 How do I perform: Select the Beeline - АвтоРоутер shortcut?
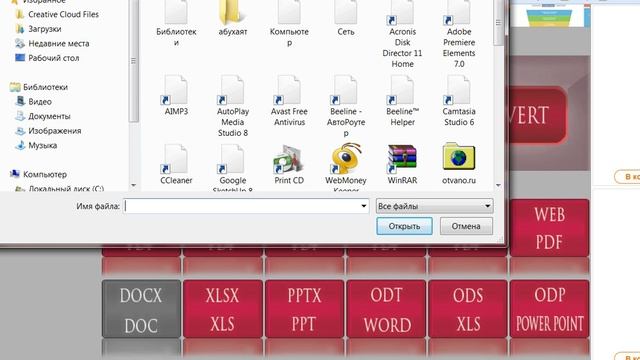[x=346, y=106]
